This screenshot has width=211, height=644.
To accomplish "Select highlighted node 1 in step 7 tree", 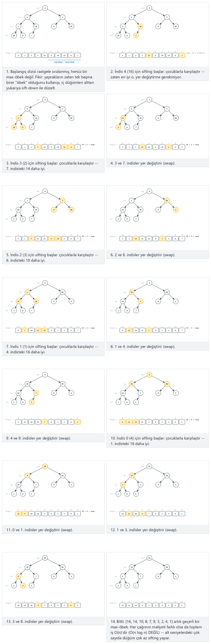I will [27, 292].
